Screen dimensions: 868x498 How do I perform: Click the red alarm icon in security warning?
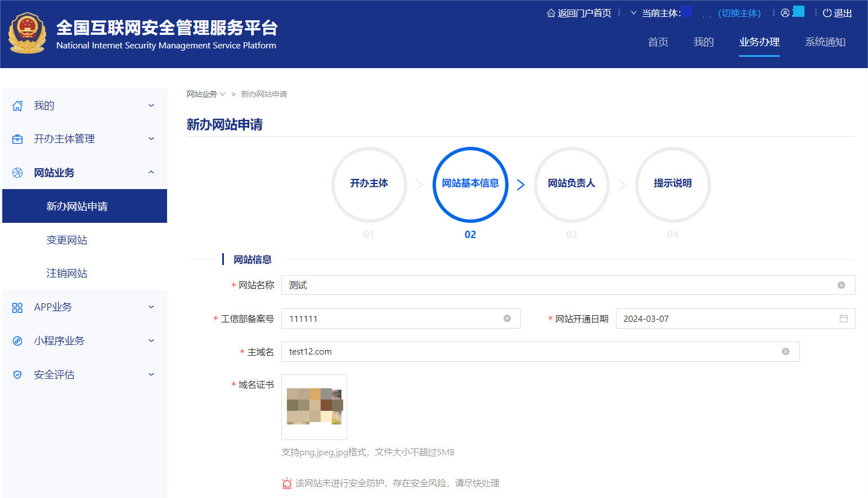pyautogui.click(x=287, y=483)
